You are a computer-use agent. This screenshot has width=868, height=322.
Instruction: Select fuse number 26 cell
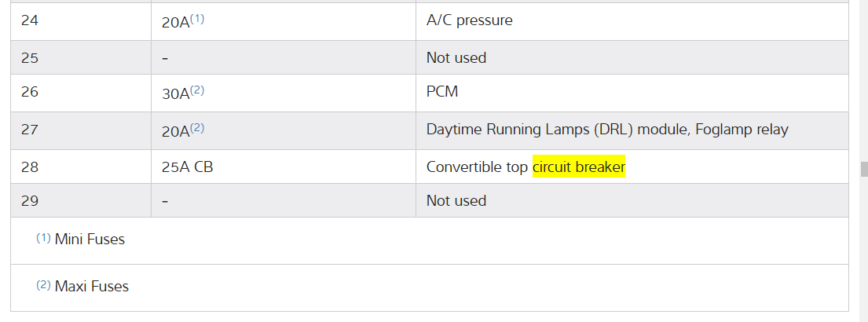(30, 92)
